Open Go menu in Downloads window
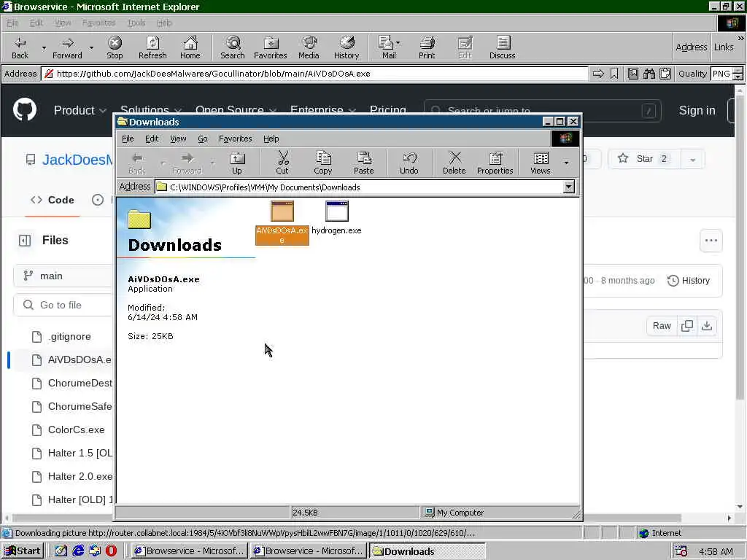This screenshot has height=560, width=747. [203, 139]
